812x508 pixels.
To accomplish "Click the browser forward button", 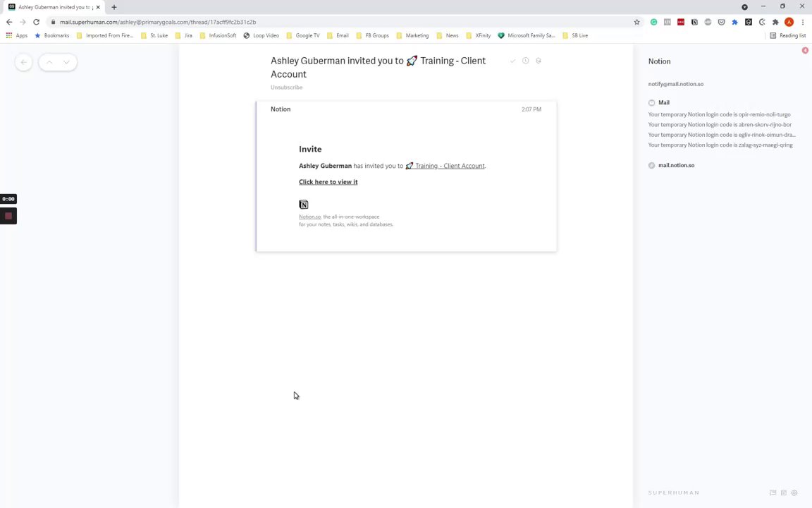I will point(23,23).
